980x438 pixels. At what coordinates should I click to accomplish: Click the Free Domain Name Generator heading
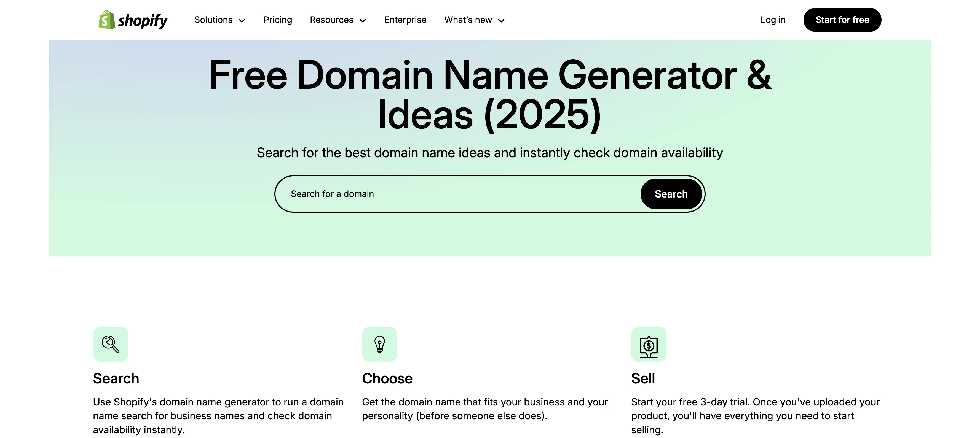(490, 95)
